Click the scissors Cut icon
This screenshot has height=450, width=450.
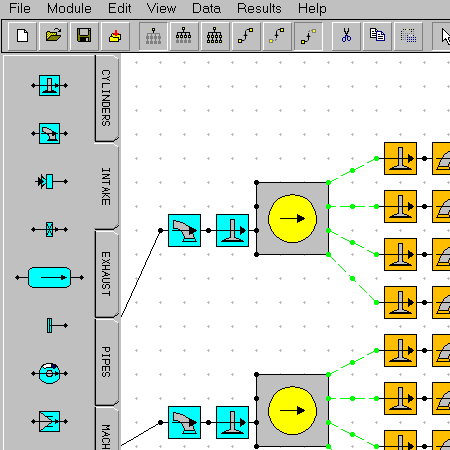coord(346,35)
